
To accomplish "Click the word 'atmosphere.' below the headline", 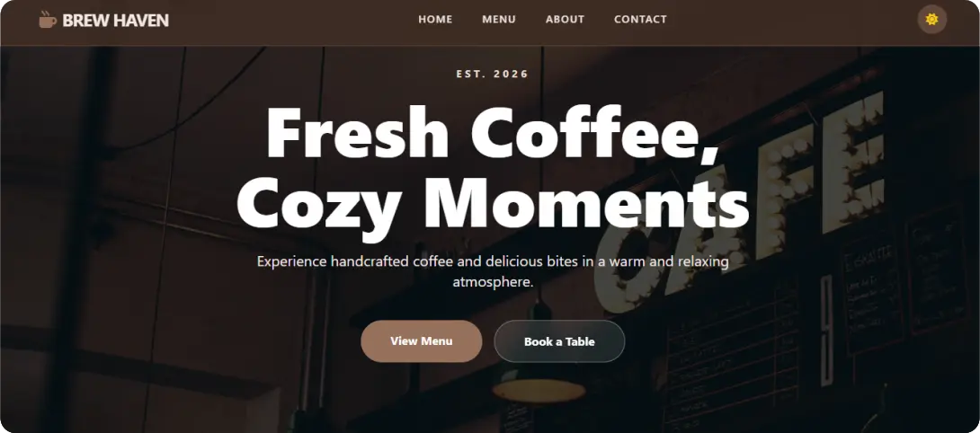I will pos(493,282).
